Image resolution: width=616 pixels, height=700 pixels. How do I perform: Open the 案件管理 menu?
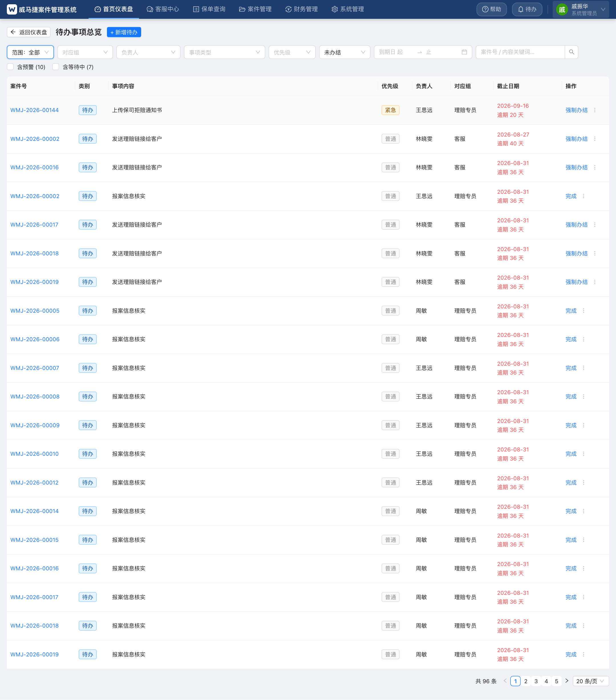(x=255, y=9)
